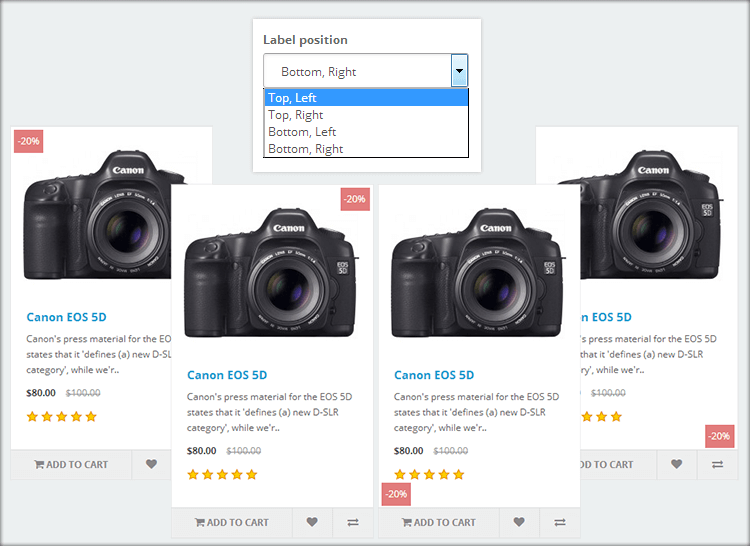The height and width of the screenshot is (546, 750).
Task: Click heart wishlist icon on bottom-right badge card
Action: [x=677, y=464]
